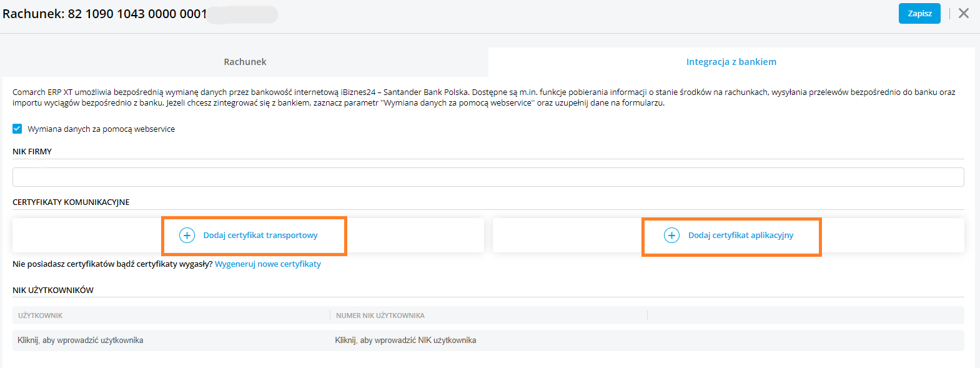
Task: Close the account dialog with X icon
Action: pyautogui.click(x=964, y=13)
